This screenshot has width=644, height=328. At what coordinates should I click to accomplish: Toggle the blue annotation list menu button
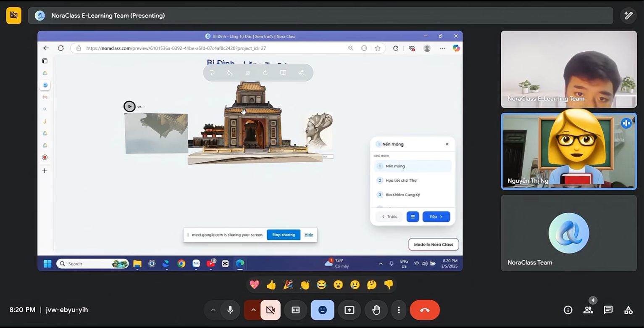tap(413, 217)
